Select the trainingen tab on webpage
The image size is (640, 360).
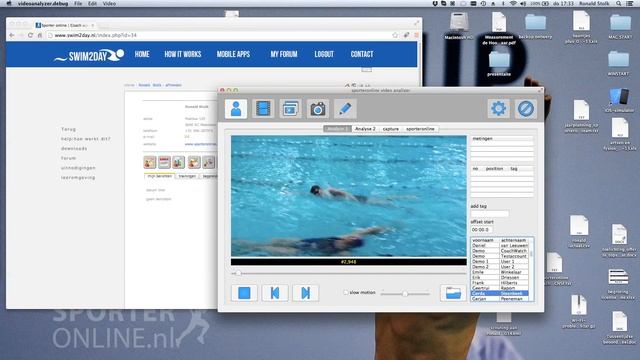(x=187, y=176)
